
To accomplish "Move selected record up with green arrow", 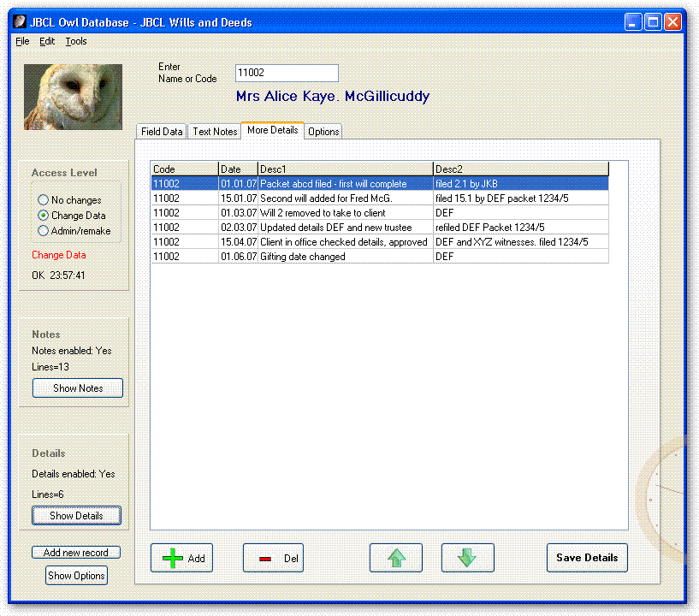I will click(x=395, y=558).
